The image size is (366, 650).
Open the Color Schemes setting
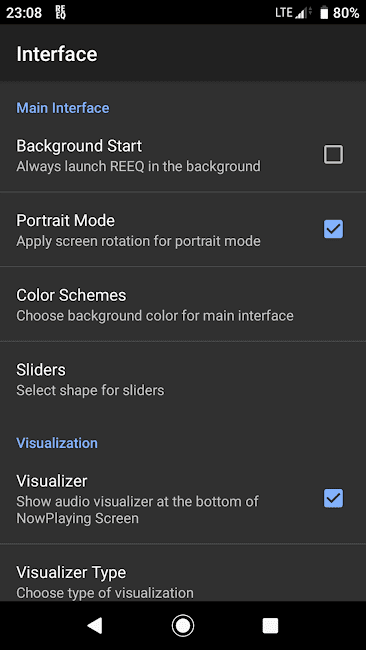[183, 305]
